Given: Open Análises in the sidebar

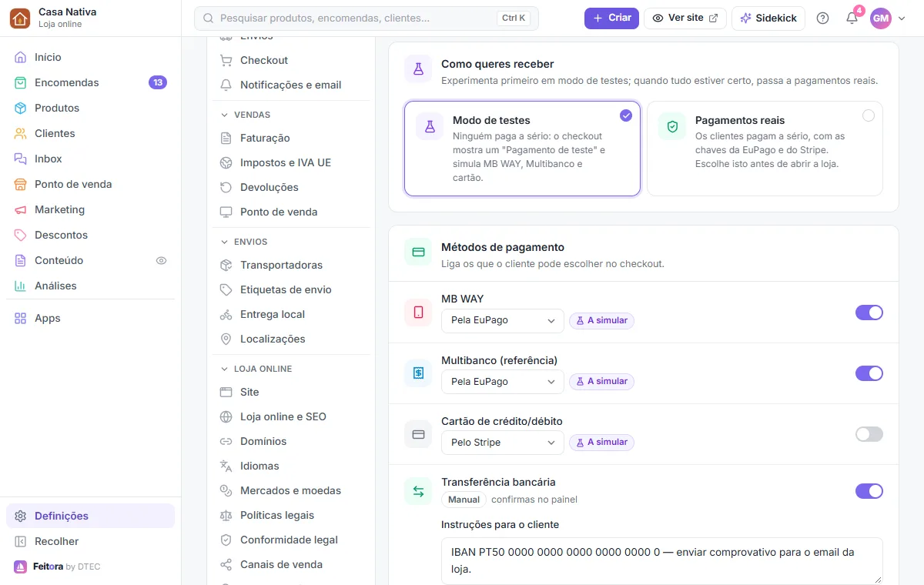Looking at the screenshot, I should tap(90, 286).
